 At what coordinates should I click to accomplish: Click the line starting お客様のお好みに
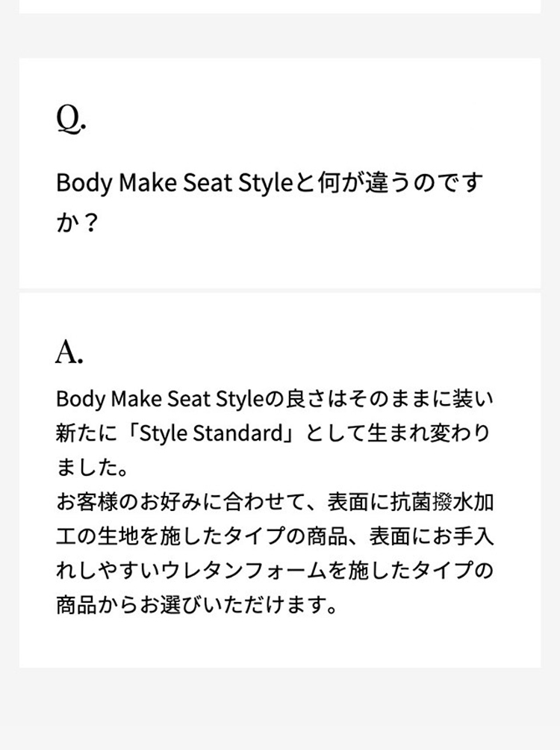click(x=275, y=502)
